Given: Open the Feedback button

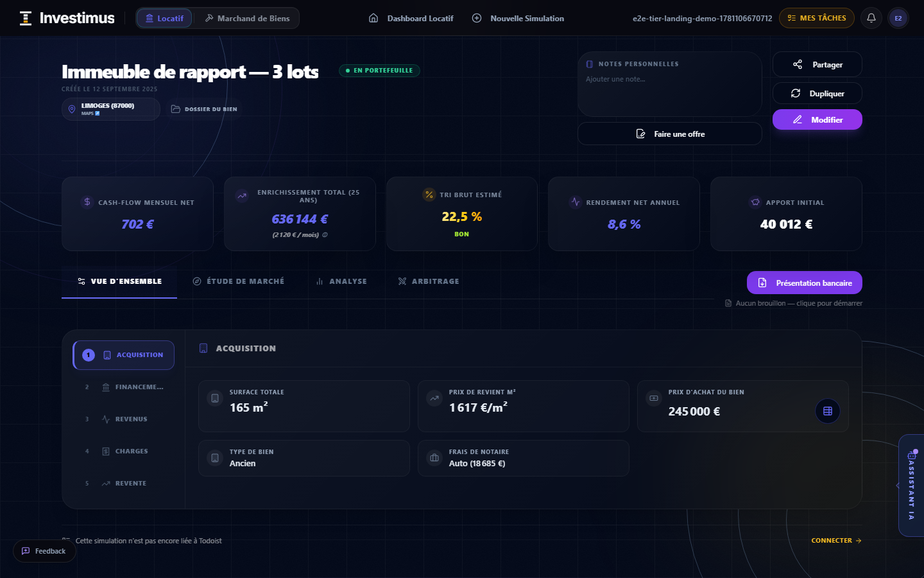Looking at the screenshot, I should pyautogui.click(x=44, y=551).
